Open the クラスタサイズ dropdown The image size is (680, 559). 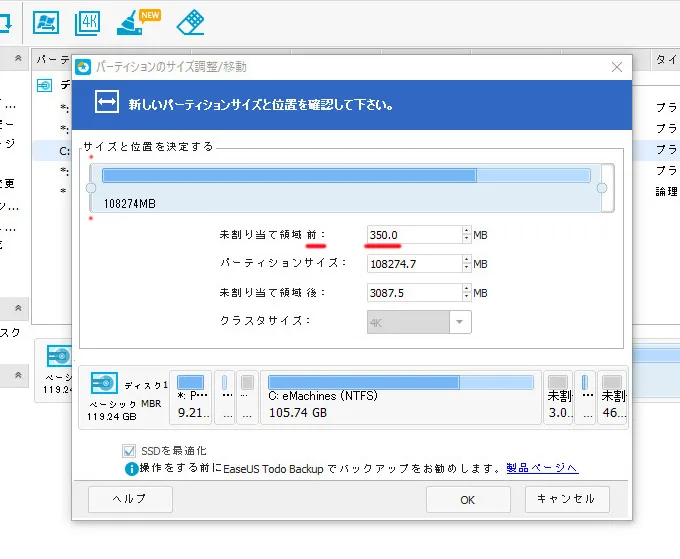tap(460, 322)
